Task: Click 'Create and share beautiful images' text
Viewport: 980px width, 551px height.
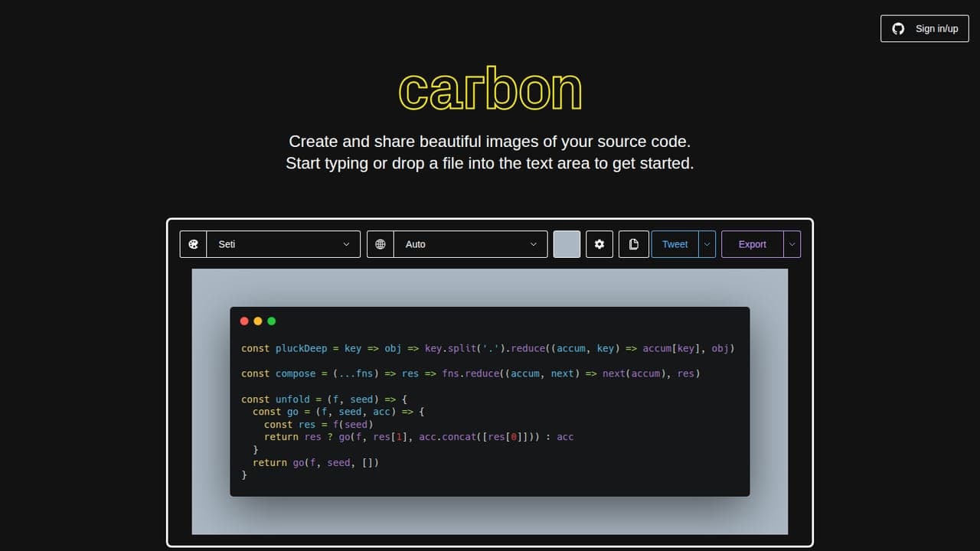Action: [x=490, y=142]
